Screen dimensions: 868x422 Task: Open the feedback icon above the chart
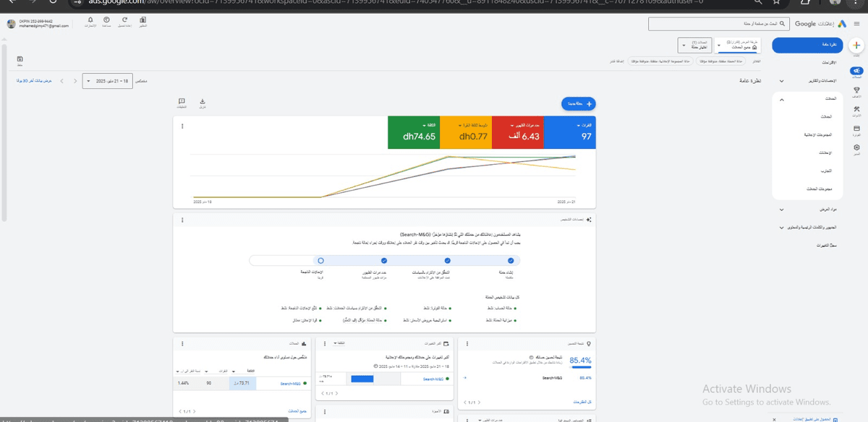click(182, 102)
